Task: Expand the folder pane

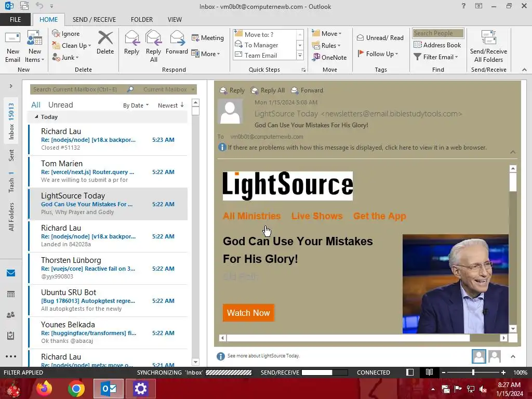Action: coord(11,86)
